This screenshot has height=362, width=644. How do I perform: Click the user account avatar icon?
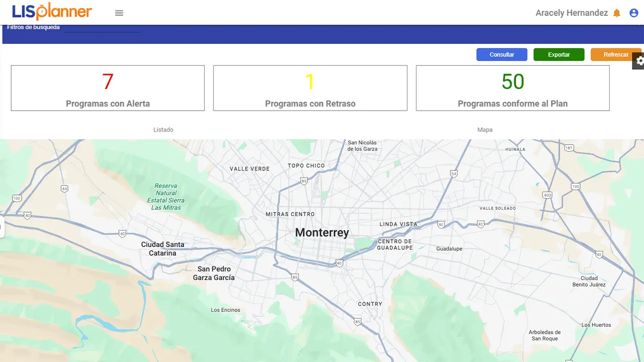634,13
